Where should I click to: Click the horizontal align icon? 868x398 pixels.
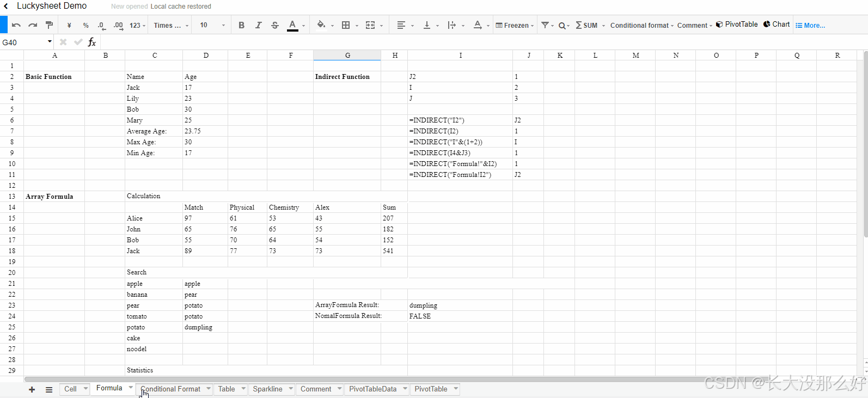[401, 25]
